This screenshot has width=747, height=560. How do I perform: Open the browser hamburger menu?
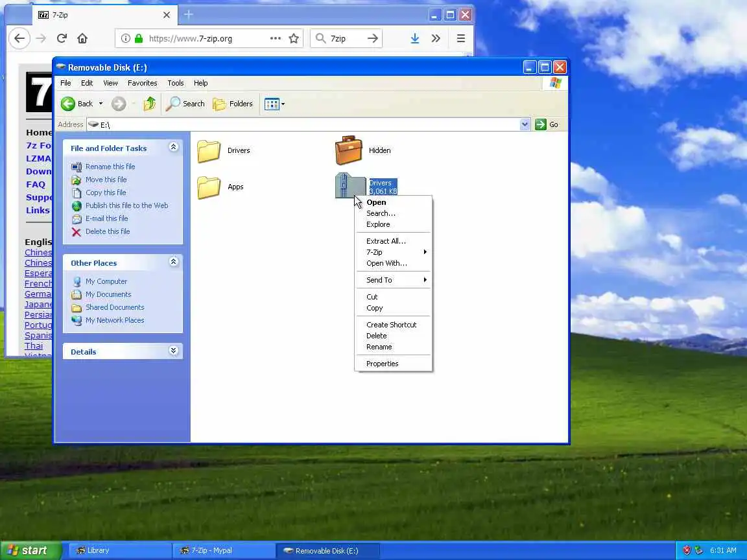pyautogui.click(x=460, y=39)
